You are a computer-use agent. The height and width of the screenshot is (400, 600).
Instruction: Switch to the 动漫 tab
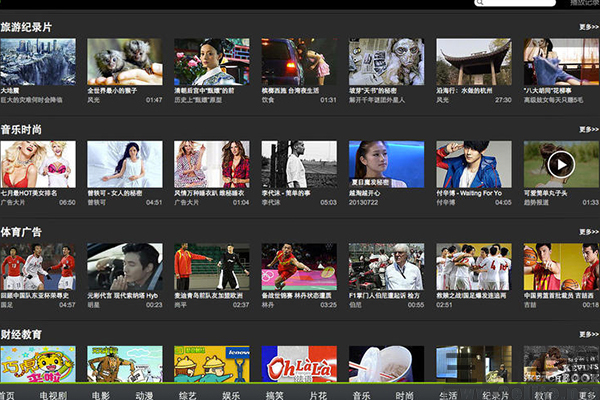pyautogui.click(x=144, y=395)
